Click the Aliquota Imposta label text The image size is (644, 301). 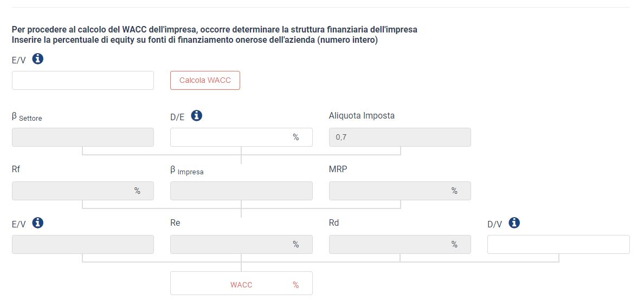[x=362, y=116]
